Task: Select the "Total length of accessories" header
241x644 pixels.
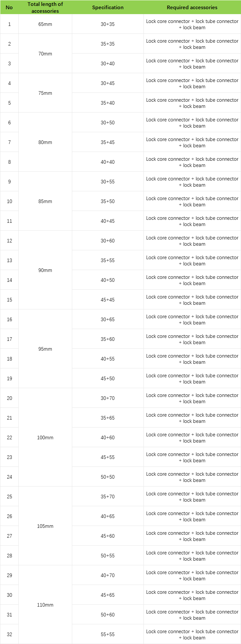Action: 45,7
